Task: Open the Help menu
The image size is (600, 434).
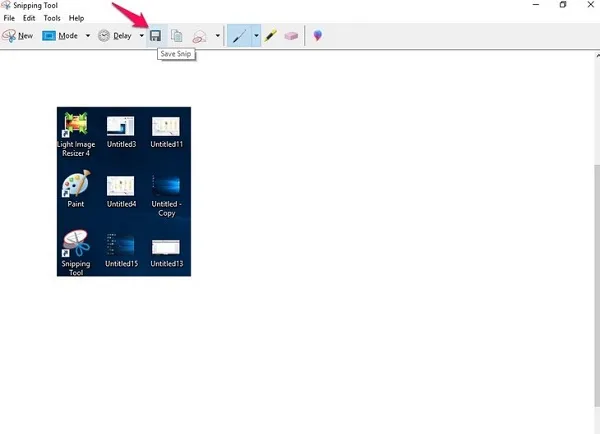Action: point(76,18)
